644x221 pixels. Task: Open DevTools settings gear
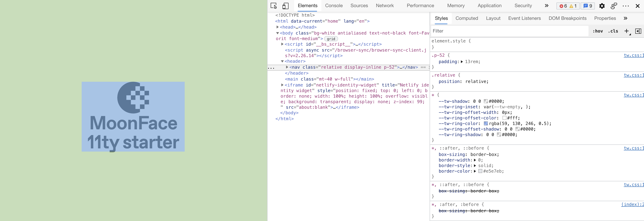click(x=602, y=6)
